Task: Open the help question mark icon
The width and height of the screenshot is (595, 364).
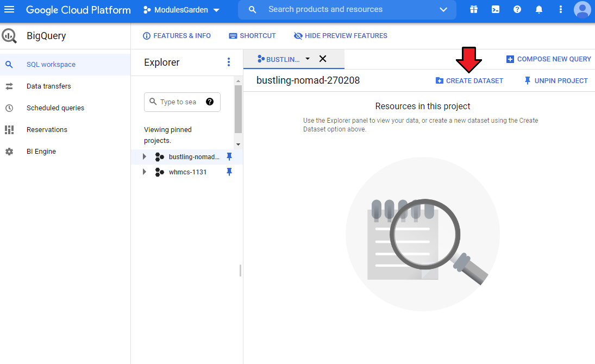Action: click(517, 9)
